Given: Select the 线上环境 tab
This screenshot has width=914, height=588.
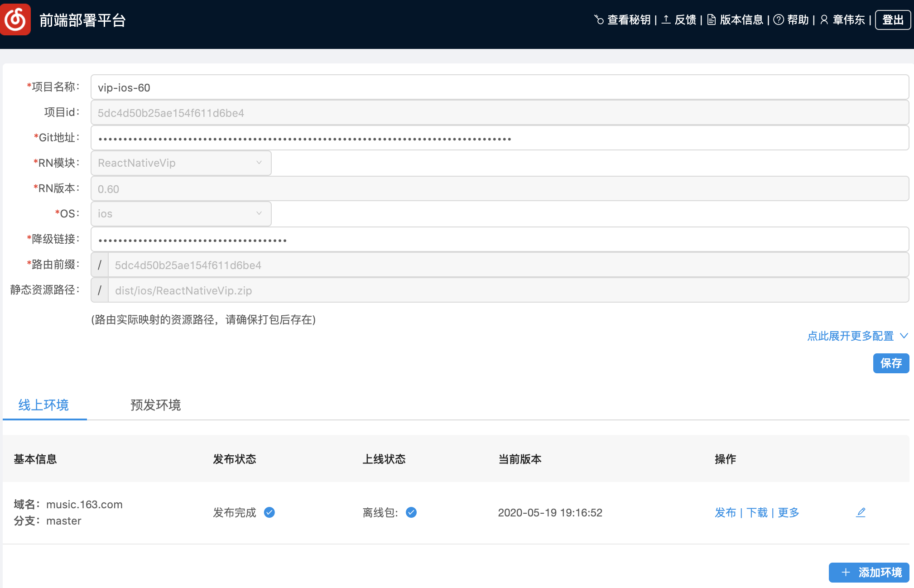Looking at the screenshot, I should pos(43,405).
